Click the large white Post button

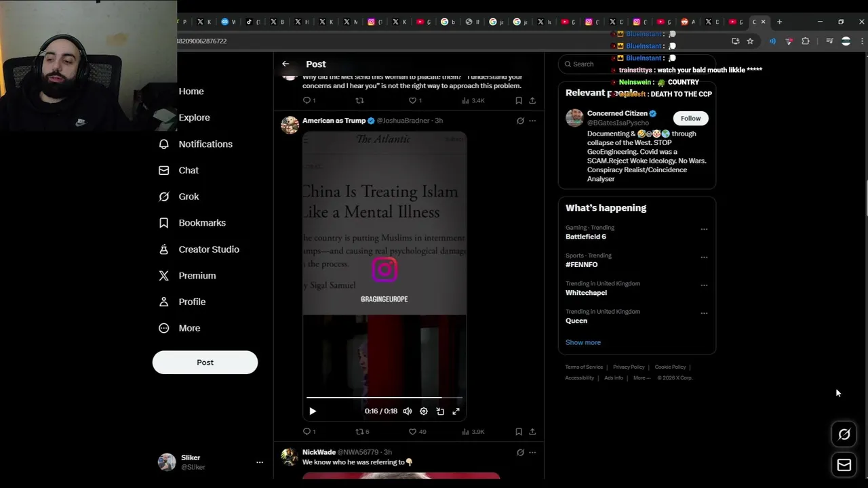point(205,362)
